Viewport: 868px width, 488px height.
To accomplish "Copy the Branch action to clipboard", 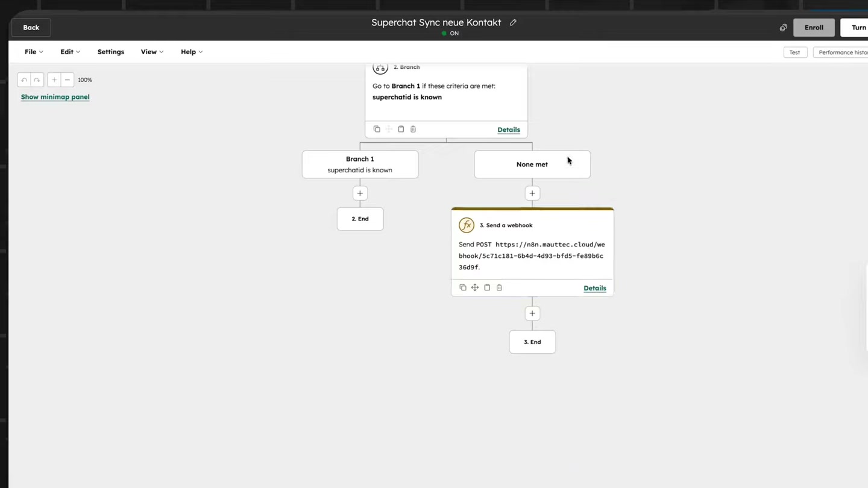I will [401, 129].
